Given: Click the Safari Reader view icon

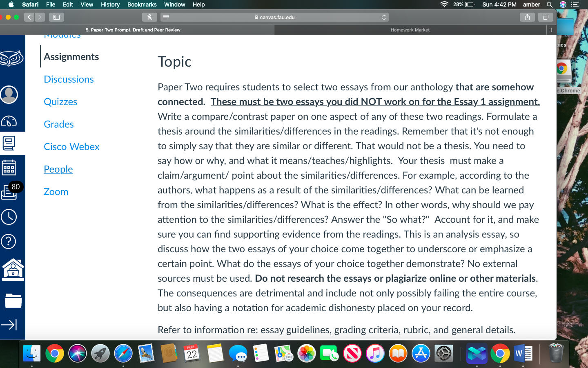Looking at the screenshot, I should (166, 17).
